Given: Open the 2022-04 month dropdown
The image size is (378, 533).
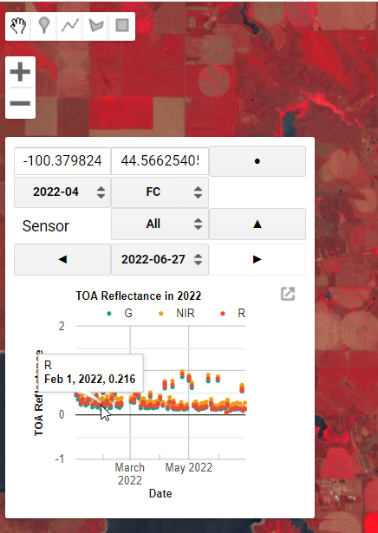Looking at the screenshot, I should [62, 192].
